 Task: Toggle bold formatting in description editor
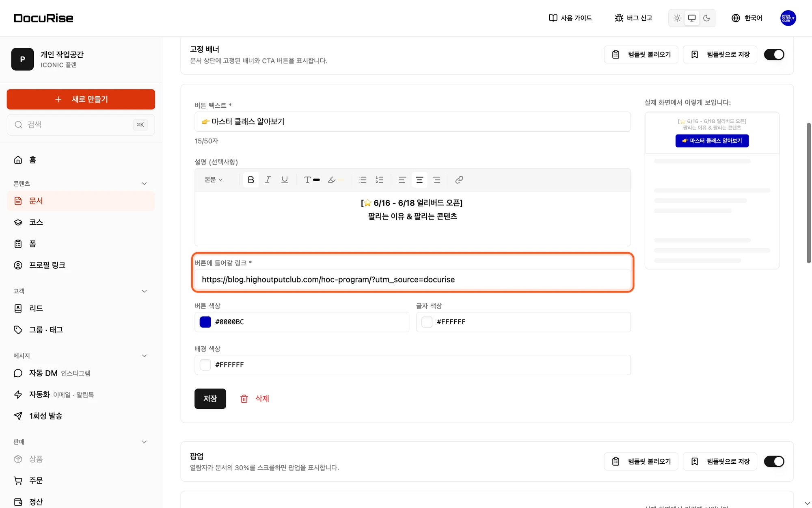point(251,180)
